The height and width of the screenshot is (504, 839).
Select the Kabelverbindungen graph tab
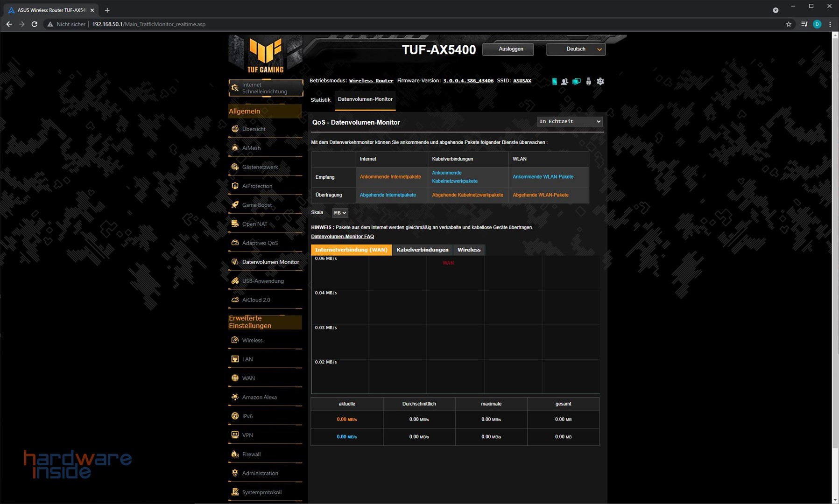[422, 250]
